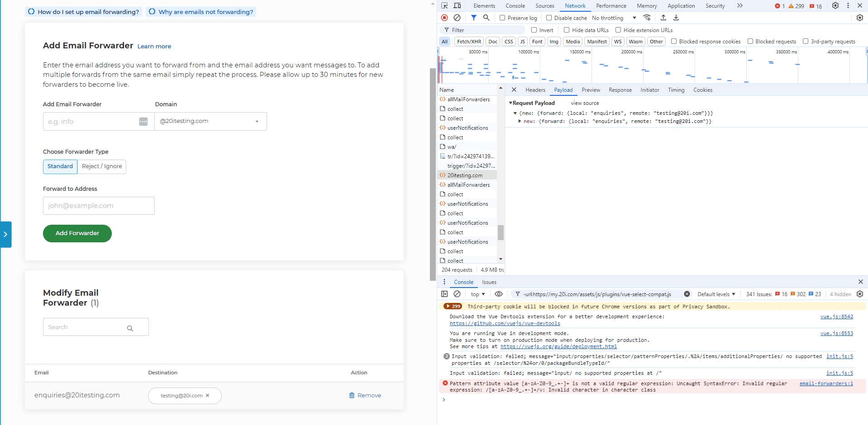Screen dimensions: 868x425
Task: Open network search magnifier
Action: click(486, 18)
